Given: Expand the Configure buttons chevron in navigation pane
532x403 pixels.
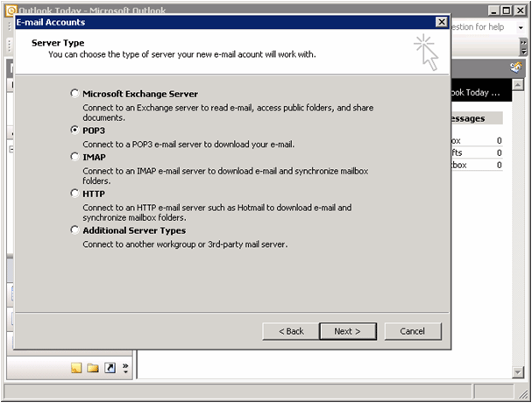Looking at the screenshot, I should pos(125,368).
